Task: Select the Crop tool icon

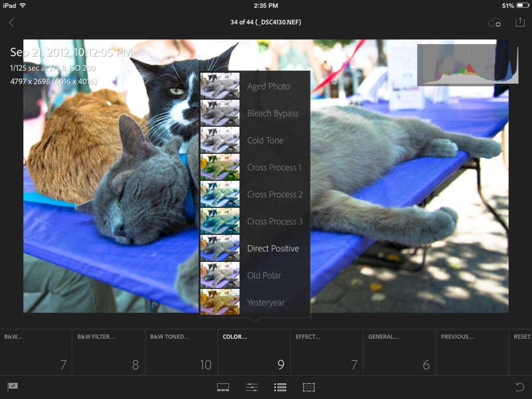Action: tap(309, 387)
